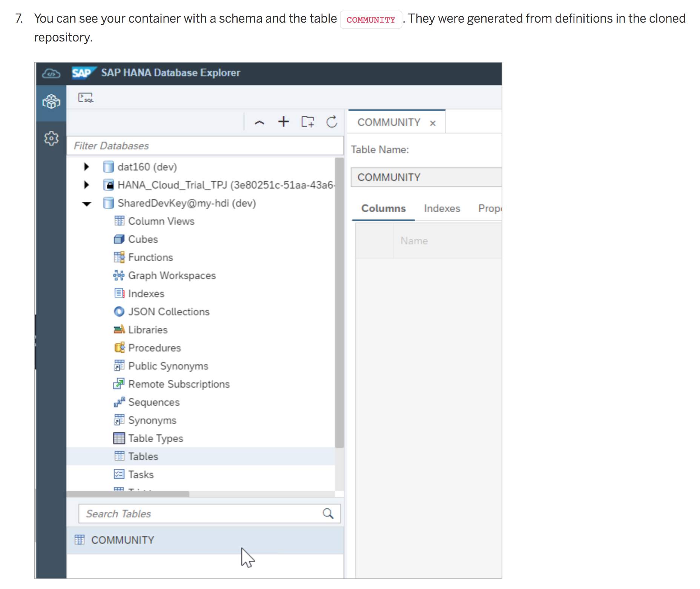Viewport: 700px width, 589px height.
Task: Select the Procedures node
Action: (154, 347)
